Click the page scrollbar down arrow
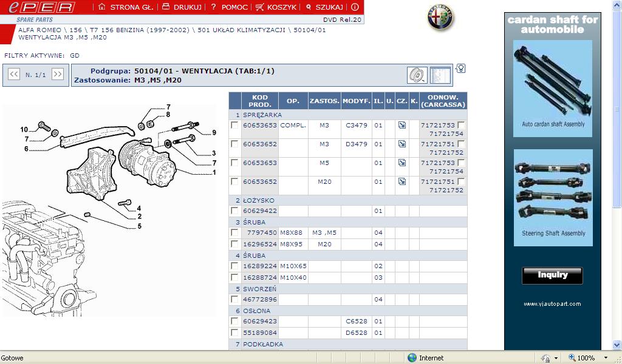Screen dimensions: 622x364 click(x=617, y=345)
